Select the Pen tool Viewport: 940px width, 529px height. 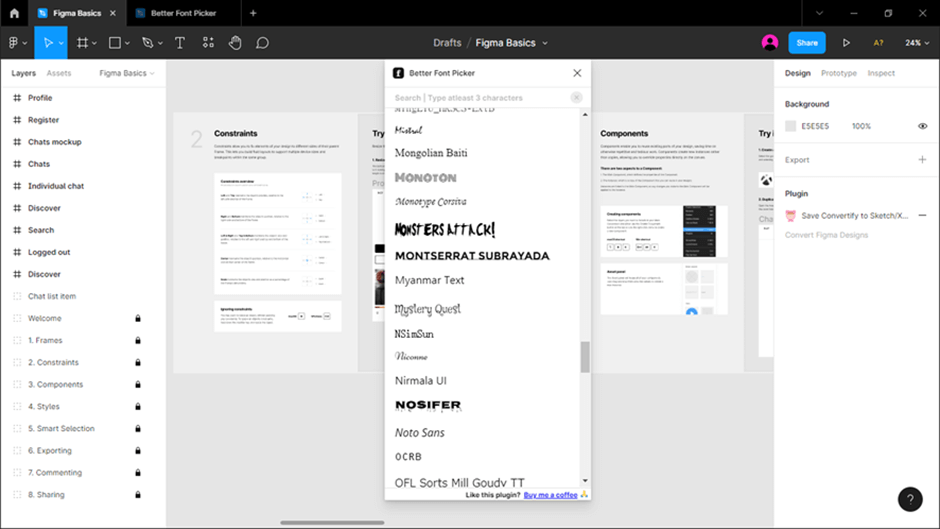click(147, 43)
